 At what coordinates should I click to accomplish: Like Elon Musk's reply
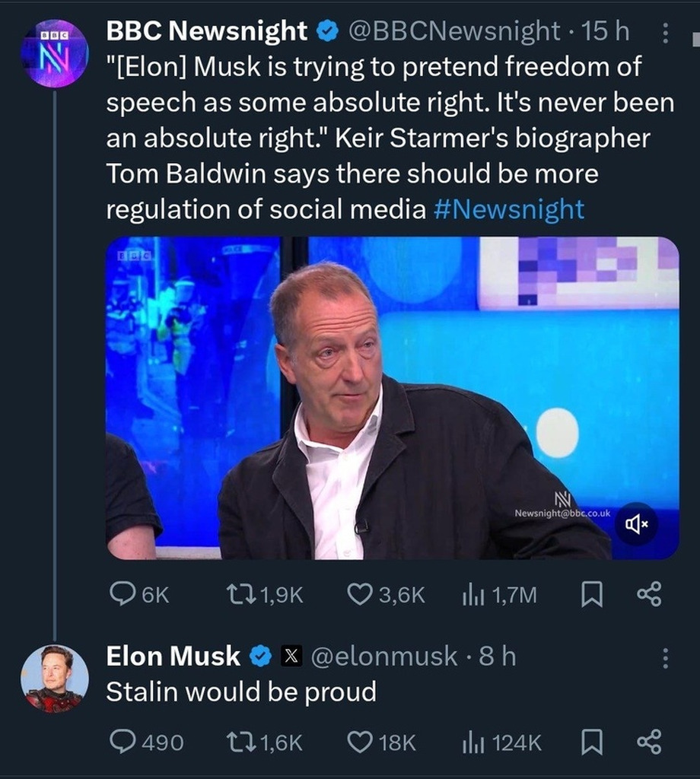point(358,742)
